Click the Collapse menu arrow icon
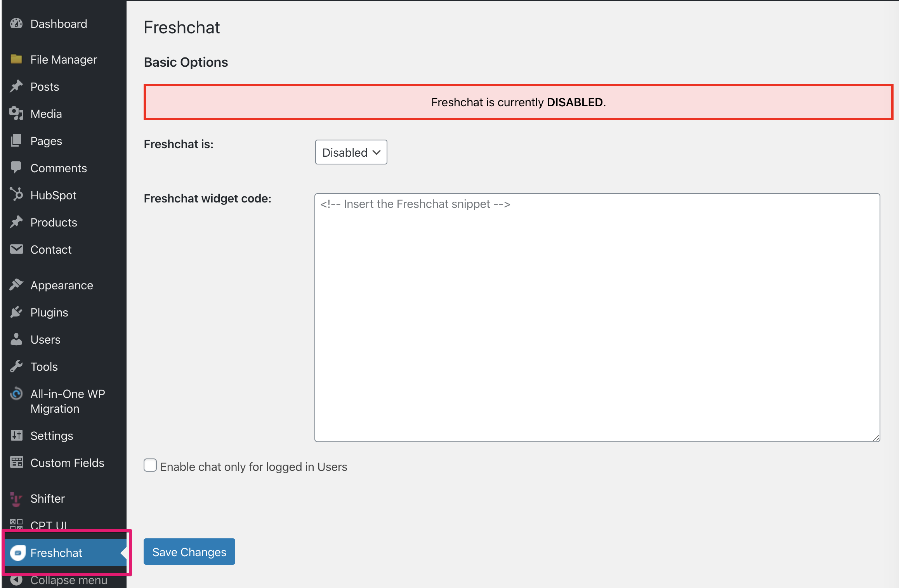899x588 pixels. click(16, 580)
